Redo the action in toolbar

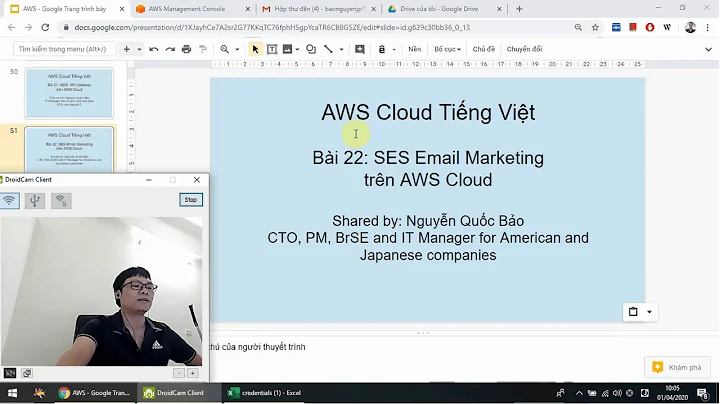(x=170, y=49)
